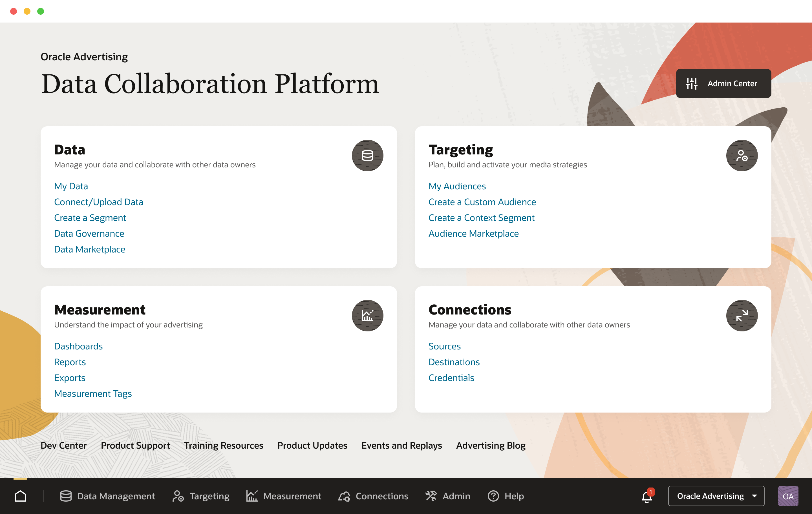Open the OA user avatar
The height and width of the screenshot is (514, 812).
[788, 496]
